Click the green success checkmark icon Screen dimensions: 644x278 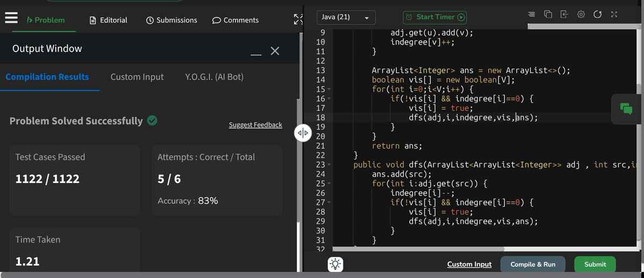coord(152,120)
